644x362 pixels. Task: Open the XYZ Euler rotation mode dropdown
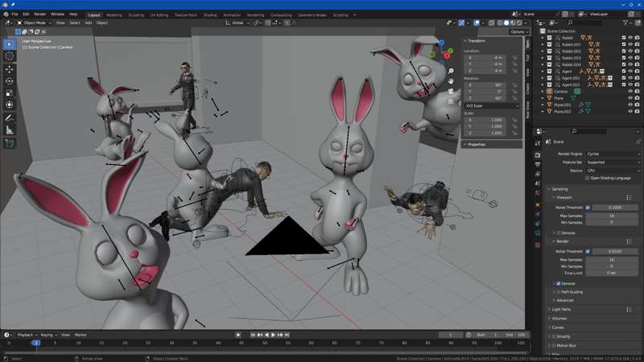[493, 105]
